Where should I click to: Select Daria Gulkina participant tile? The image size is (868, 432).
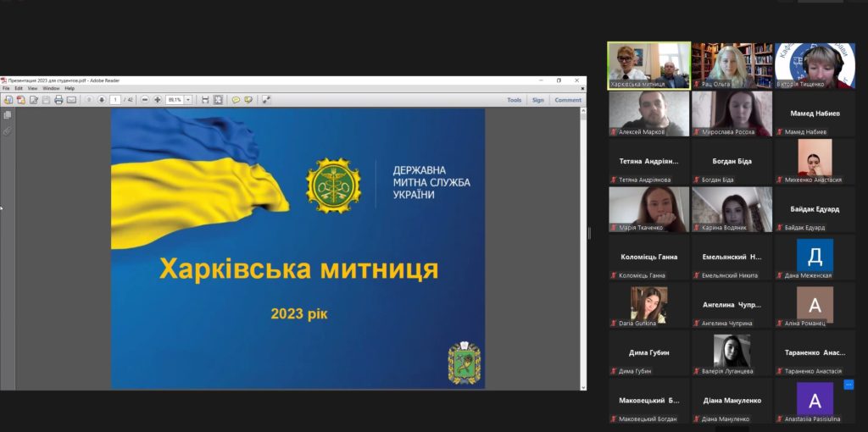[x=648, y=305]
